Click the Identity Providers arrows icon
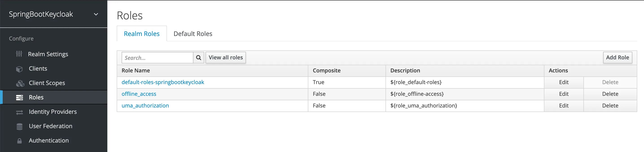The image size is (644, 152). point(20,112)
